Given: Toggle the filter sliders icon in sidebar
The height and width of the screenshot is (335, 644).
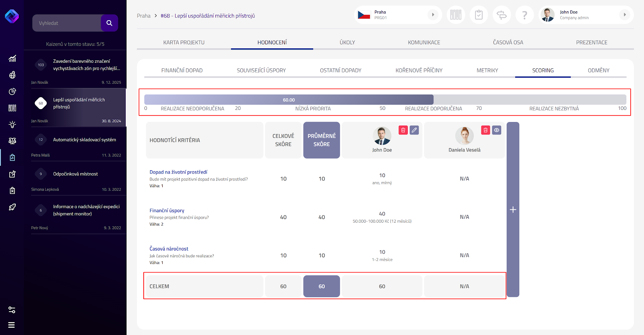Looking at the screenshot, I should point(12,310).
